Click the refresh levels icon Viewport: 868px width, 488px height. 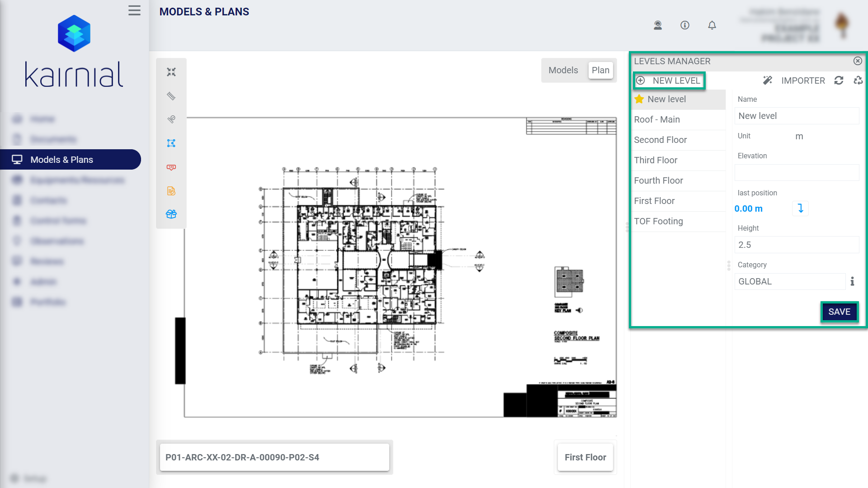pyautogui.click(x=839, y=81)
